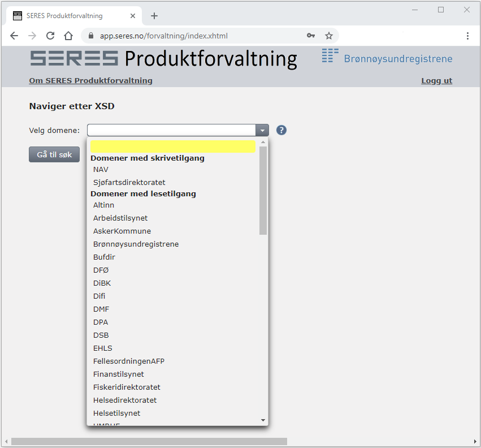Image resolution: width=481 pixels, height=448 pixels.
Task: Click the Velg domene combo box field
Action: [171, 130]
